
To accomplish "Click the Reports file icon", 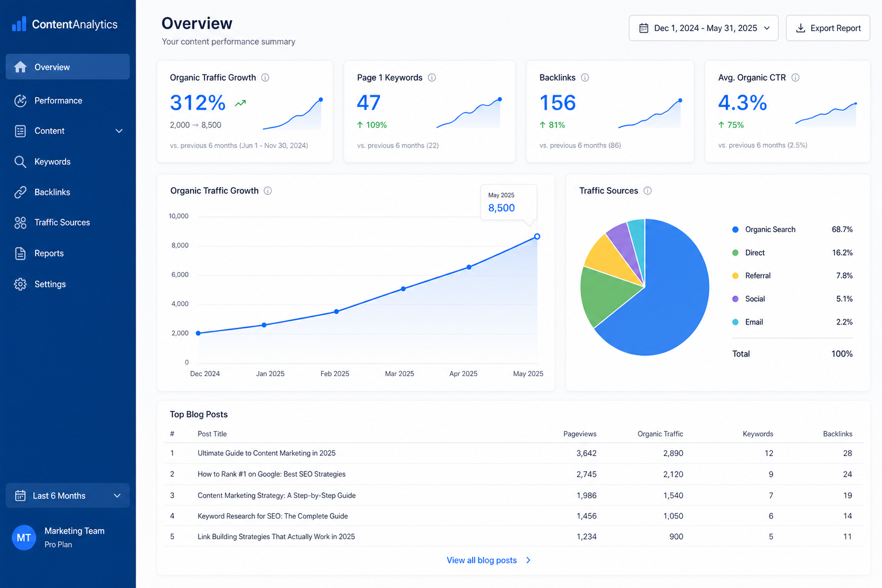I will tap(20, 253).
